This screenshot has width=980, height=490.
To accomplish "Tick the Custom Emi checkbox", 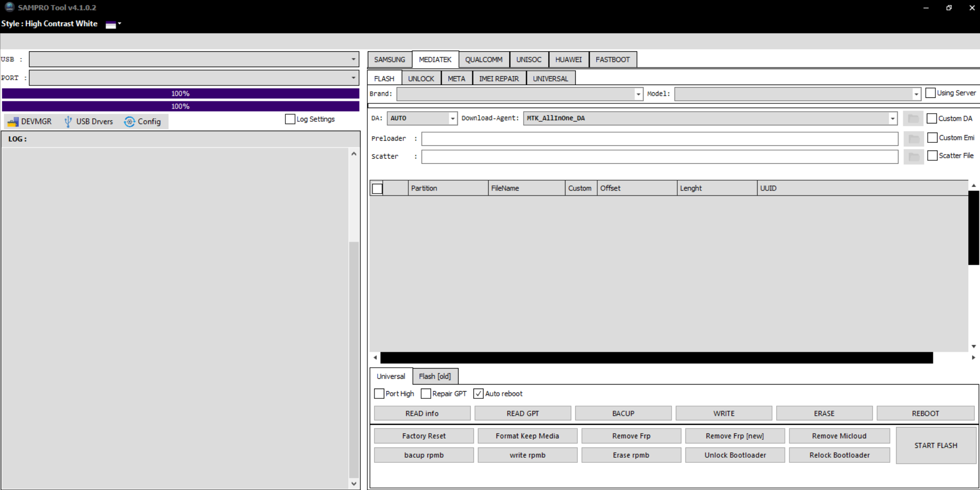I will pyautogui.click(x=932, y=138).
